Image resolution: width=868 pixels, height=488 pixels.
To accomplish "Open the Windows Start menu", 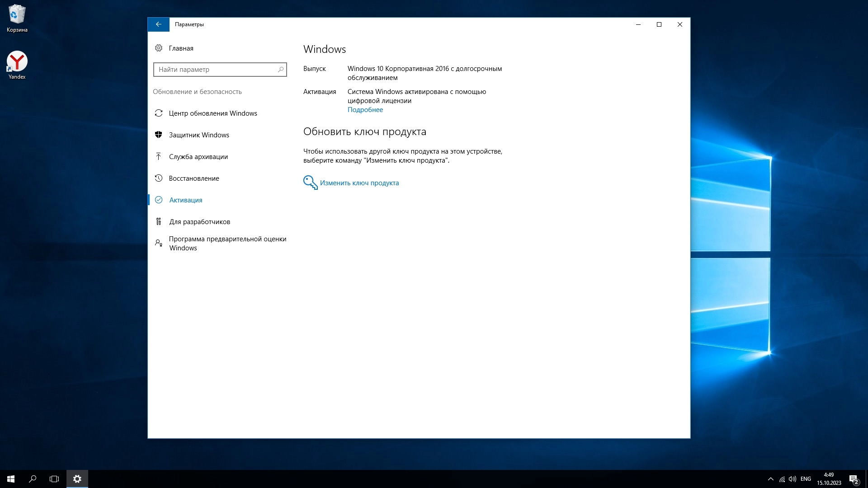I will click(11, 479).
